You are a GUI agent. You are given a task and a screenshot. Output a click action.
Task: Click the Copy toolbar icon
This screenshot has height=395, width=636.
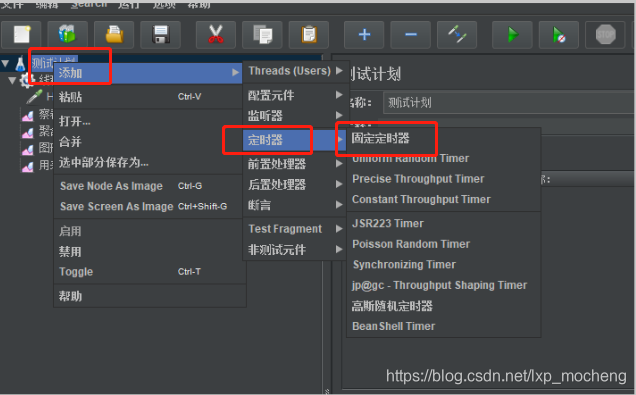(262, 34)
